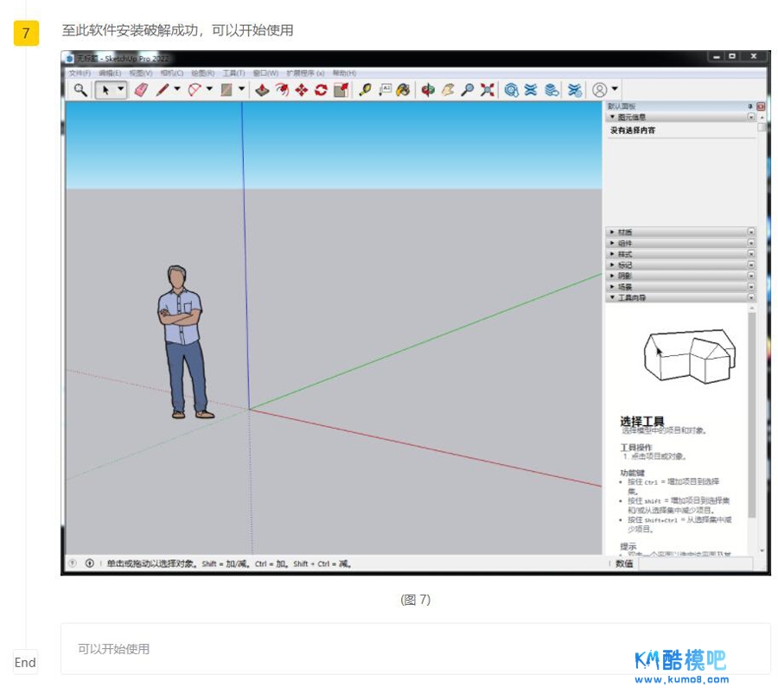This screenshot has height=700, width=778.
Task: Click the house illustration in the Instructor panel
Action: [x=690, y=356]
